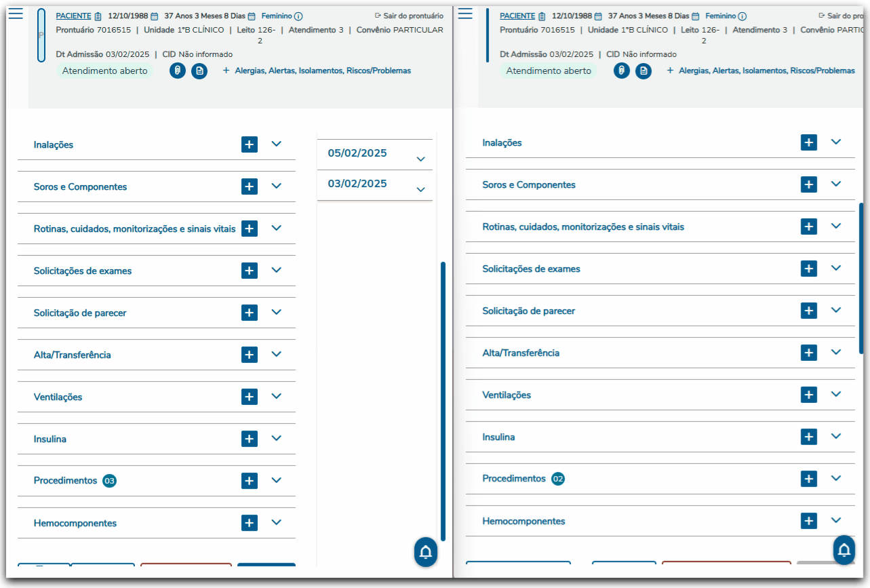Expand Ventilações section in right panel
This screenshot has width=870, height=588.
click(835, 394)
